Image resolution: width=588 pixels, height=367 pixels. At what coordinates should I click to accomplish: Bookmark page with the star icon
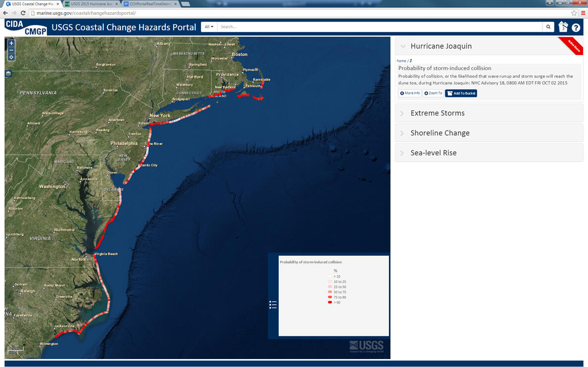pyautogui.click(x=574, y=13)
